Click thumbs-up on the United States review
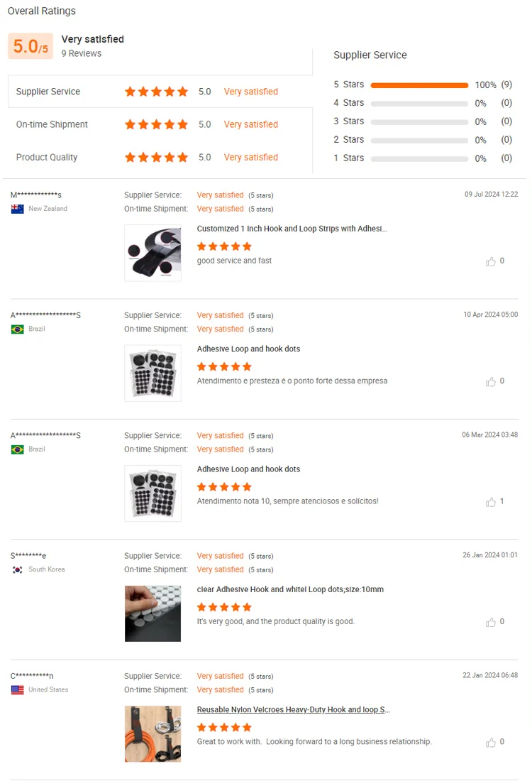Viewport: 532px width, 781px height. [x=492, y=742]
